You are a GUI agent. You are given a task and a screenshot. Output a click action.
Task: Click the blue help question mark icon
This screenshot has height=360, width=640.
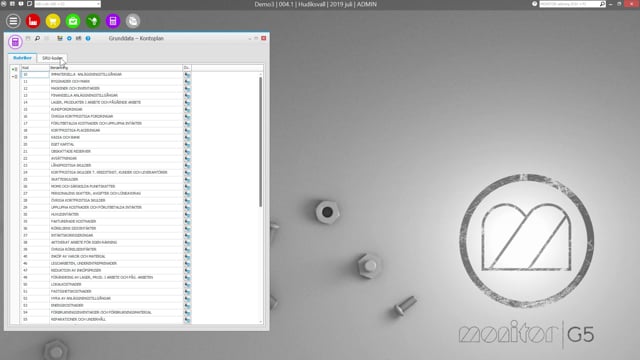[88, 38]
